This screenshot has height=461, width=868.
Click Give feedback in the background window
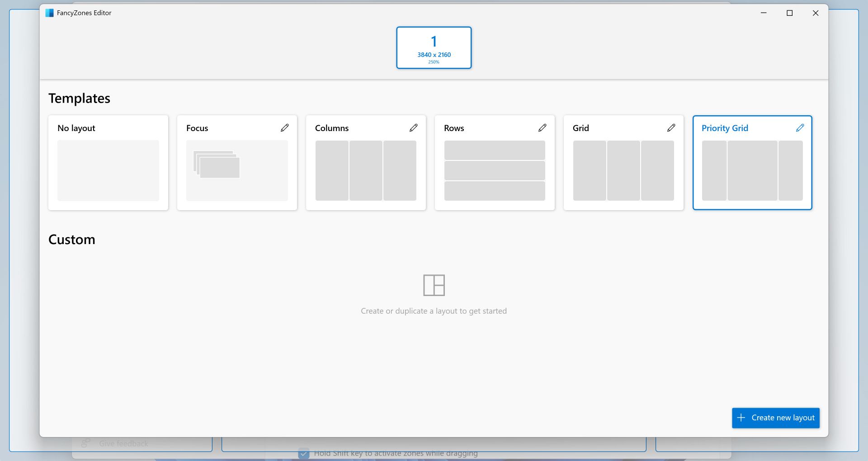coord(123,444)
